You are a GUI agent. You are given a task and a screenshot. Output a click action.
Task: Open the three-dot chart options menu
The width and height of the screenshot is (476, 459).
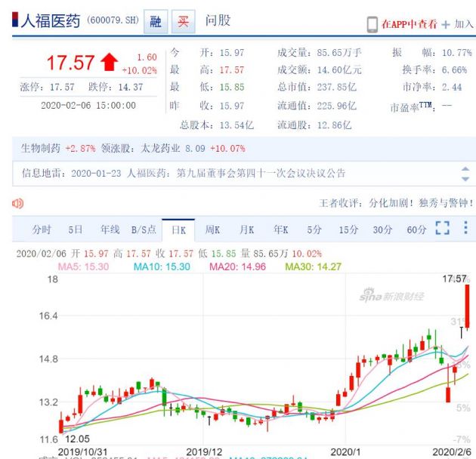coord(465,227)
